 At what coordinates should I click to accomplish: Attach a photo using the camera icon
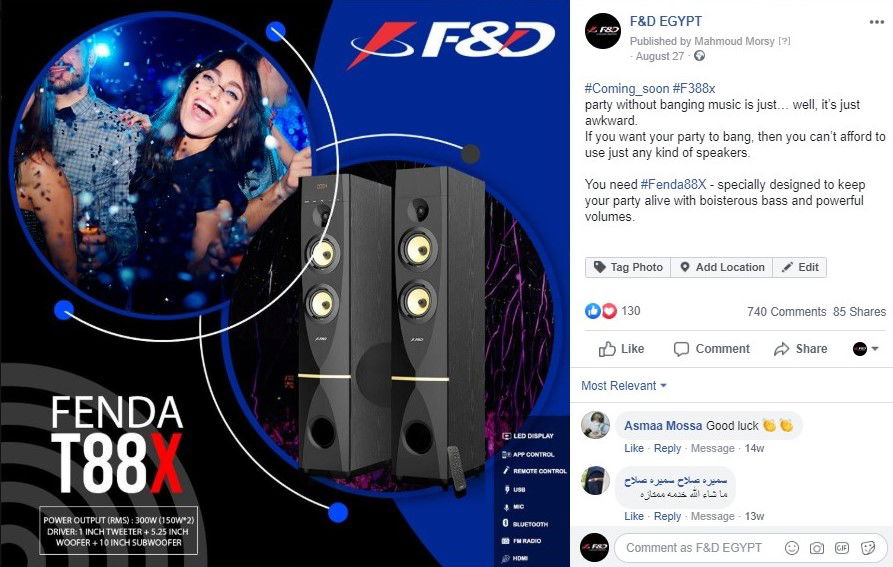[817, 548]
